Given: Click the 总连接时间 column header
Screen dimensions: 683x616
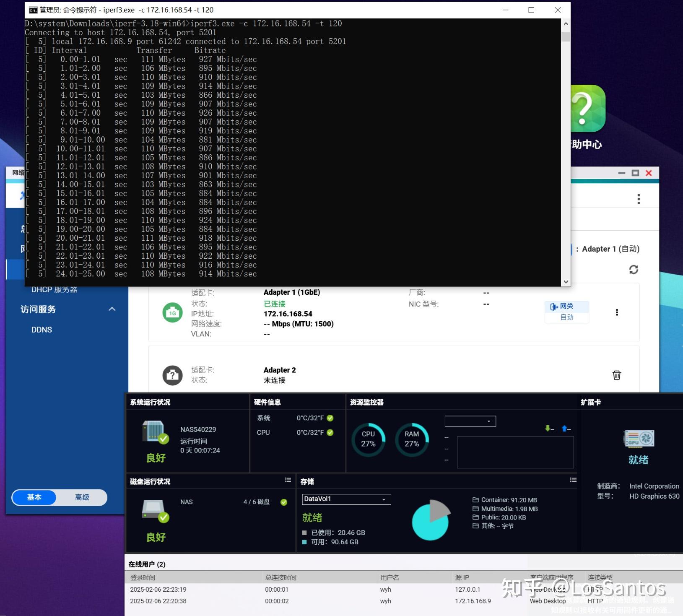Looking at the screenshot, I should 280,577.
